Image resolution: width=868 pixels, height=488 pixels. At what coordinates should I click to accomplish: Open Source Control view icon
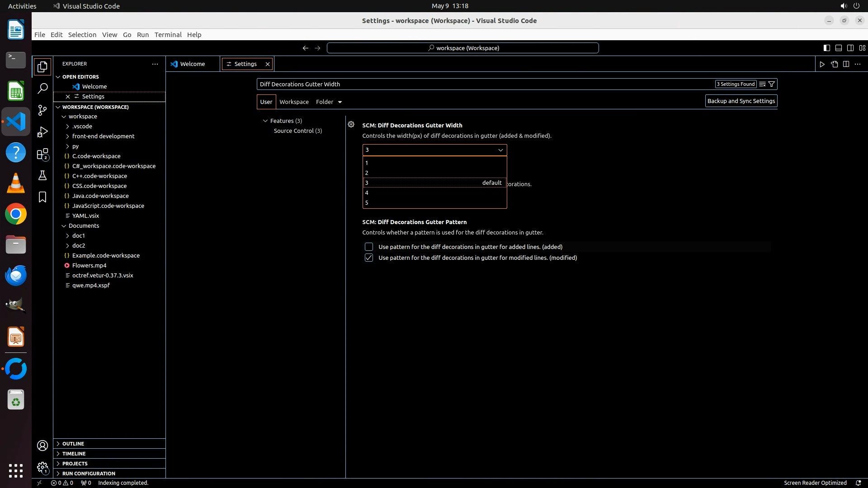(x=42, y=110)
